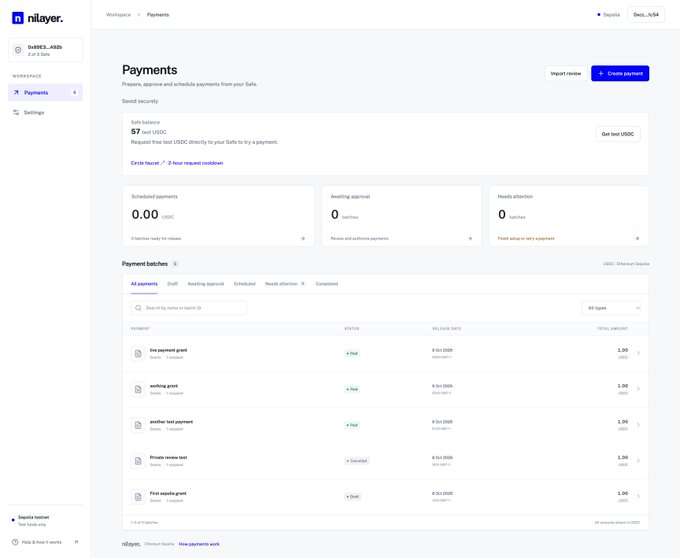Click the magnifier icon in search box

[x=138, y=308]
